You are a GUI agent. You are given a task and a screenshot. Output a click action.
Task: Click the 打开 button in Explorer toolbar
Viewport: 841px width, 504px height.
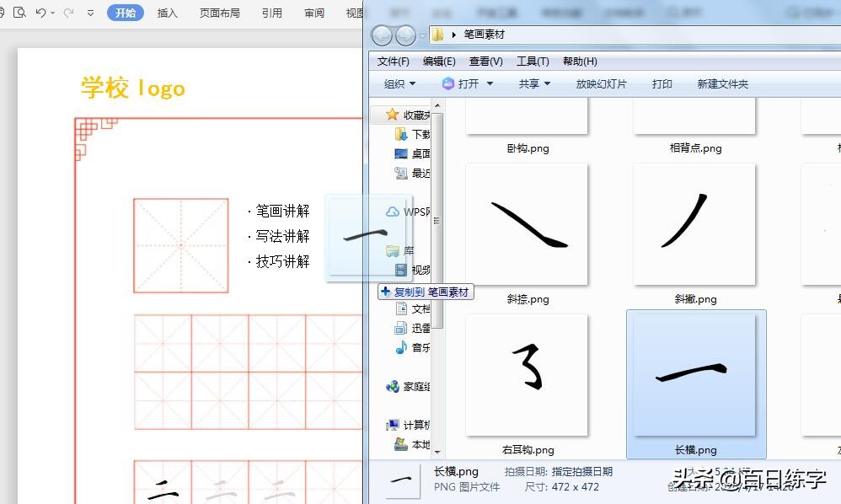[x=461, y=83]
